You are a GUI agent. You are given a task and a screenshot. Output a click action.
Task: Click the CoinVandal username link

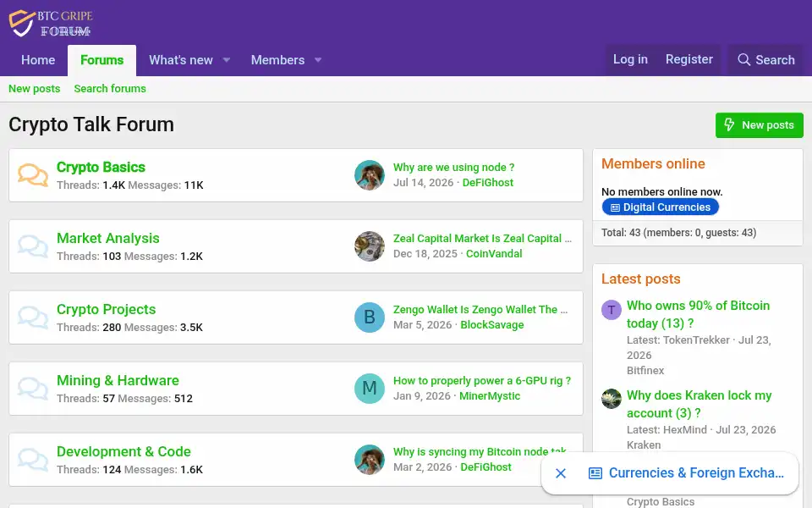(x=494, y=253)
